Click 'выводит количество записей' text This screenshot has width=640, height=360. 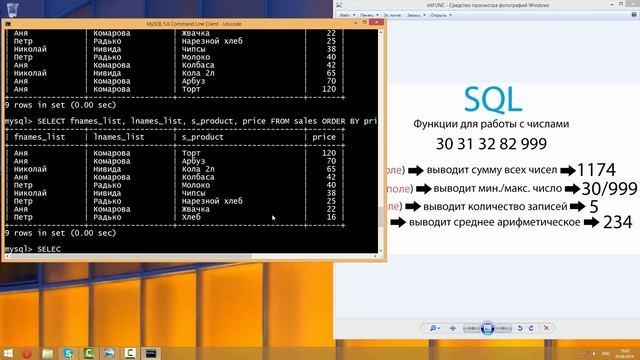point(495,207)
